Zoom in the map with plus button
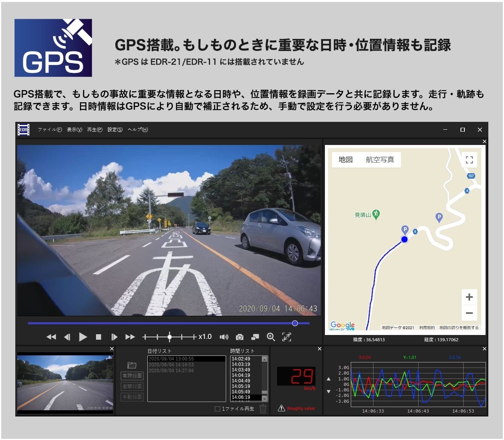Viewport: 504px width, 440px height. click(469, 297)
